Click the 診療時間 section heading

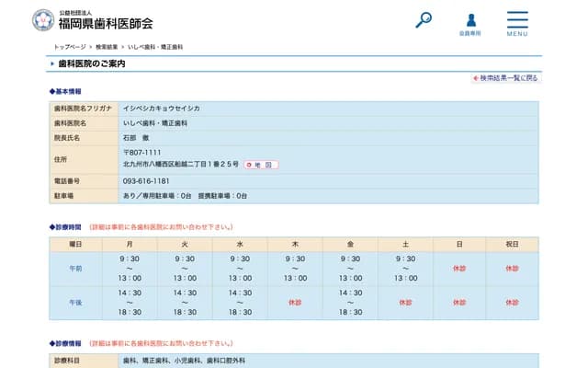[66, 226]
